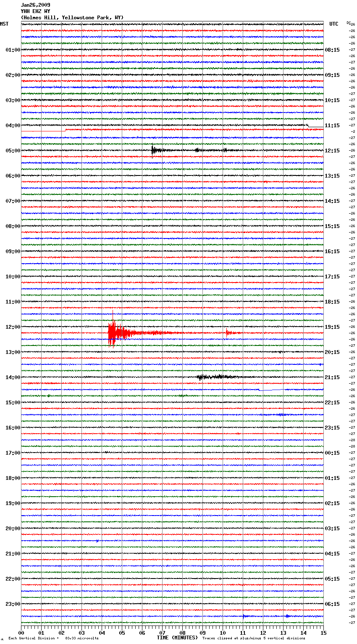Select the 01:00 MST hour label
The height and width of the screenshot is (644, 357).
13,50
